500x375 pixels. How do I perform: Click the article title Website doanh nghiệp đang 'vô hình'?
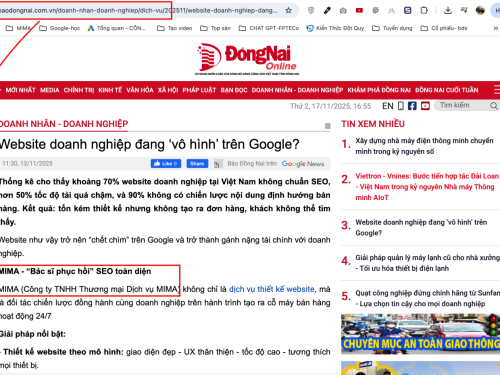tap(150, 144)
